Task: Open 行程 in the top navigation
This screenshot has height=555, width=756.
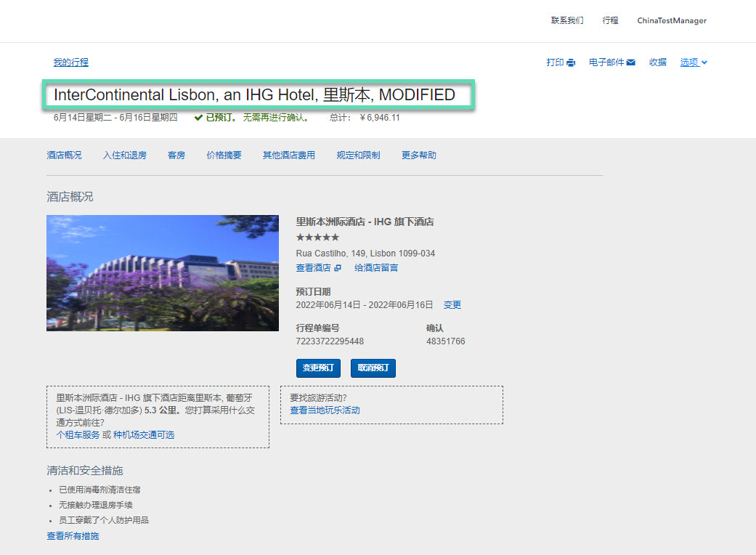Action: tap(611, 20)
